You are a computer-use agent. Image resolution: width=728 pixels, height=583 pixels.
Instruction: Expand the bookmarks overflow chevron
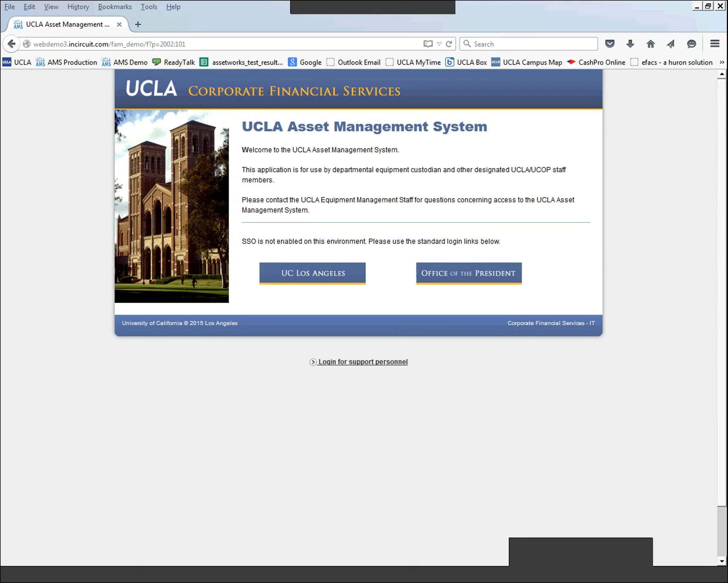click(722, 63)
